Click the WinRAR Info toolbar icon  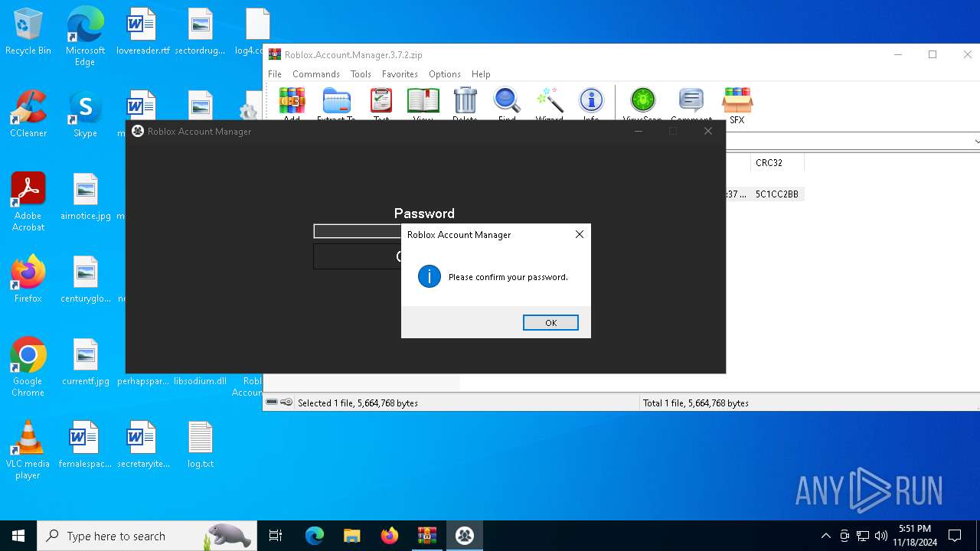click(x=591, y=104)
